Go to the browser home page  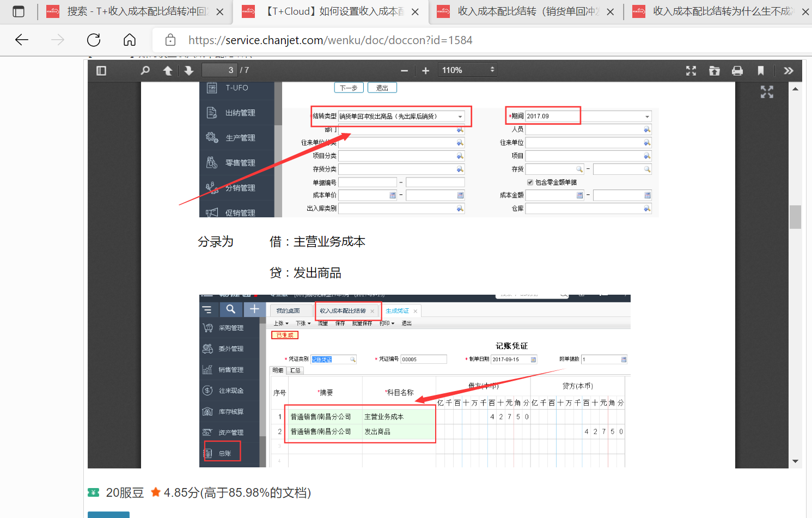(x=130, y=40)
